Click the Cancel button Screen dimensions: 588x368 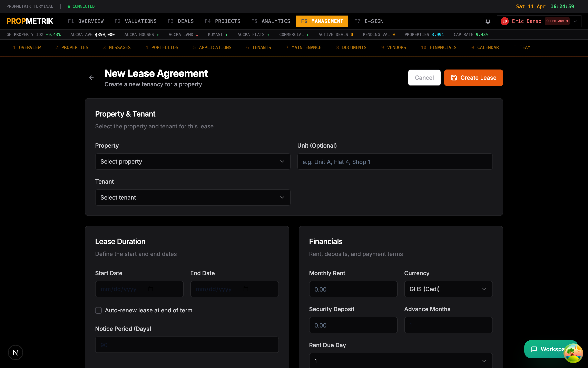pos(424,78)
